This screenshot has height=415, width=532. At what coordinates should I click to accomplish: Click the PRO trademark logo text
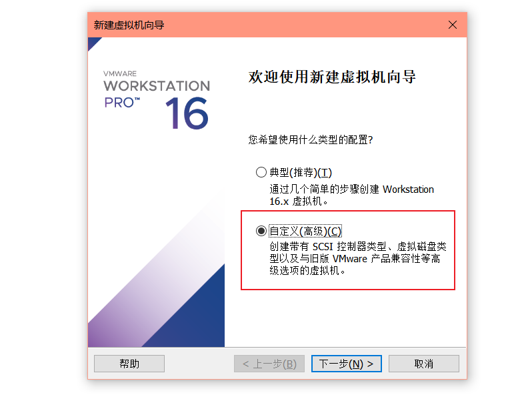click(122, 103)
